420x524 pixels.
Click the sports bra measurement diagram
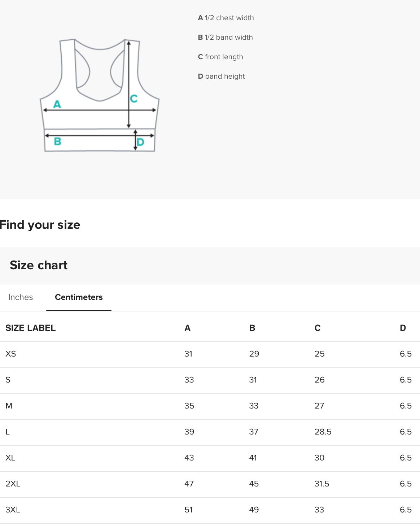tap(100, 96)
